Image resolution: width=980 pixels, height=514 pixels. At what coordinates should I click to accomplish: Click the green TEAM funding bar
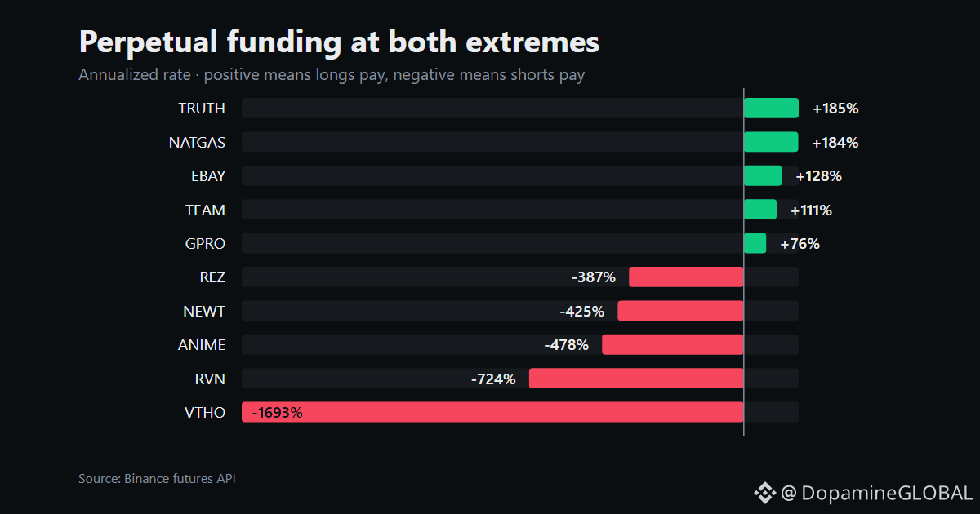click(760, 210)
